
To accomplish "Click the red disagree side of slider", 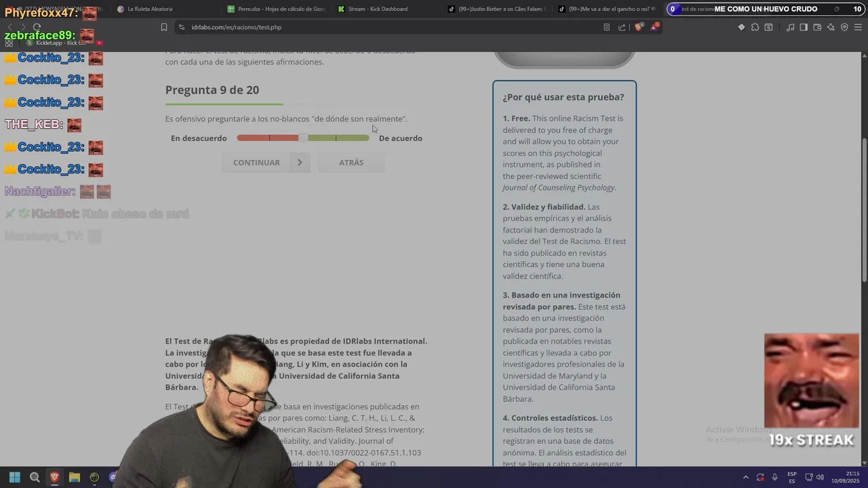I will (268, 138).
